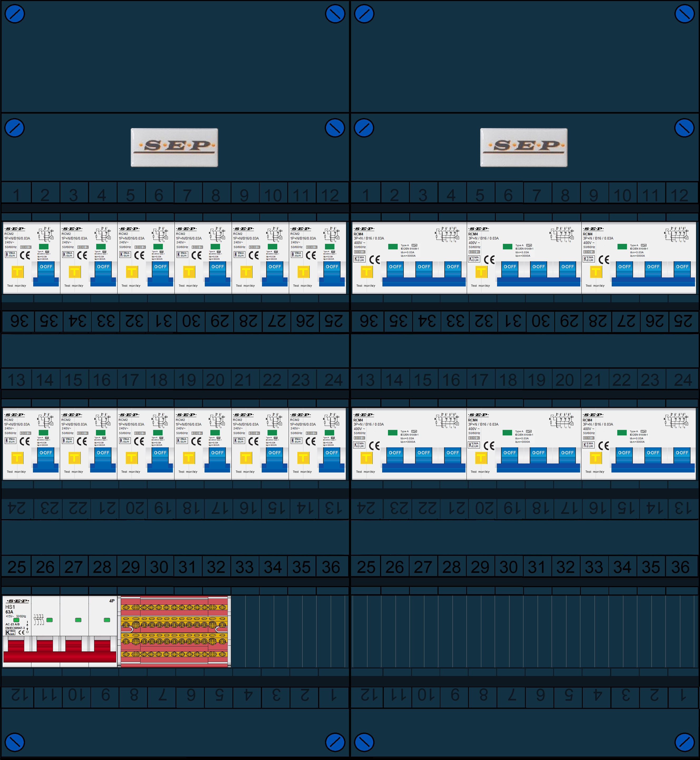Click yellow T test button under slot 1, left panel top row

pos(17,271)
